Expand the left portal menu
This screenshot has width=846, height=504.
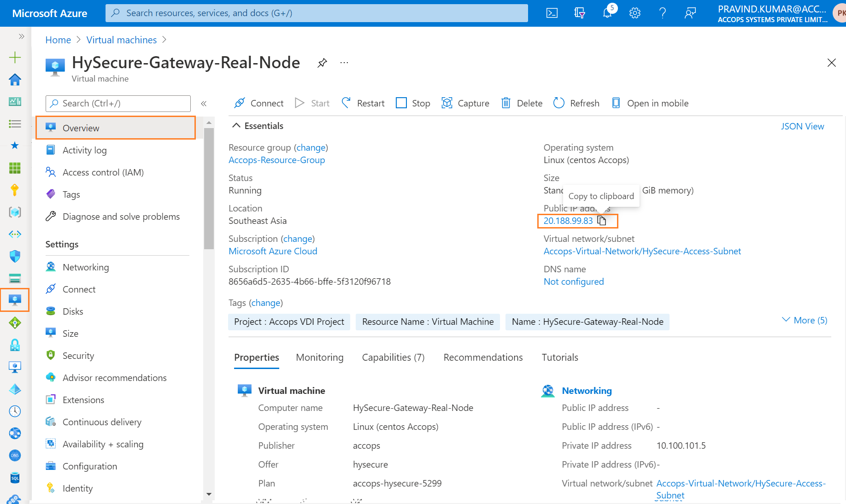pos(21,36)
